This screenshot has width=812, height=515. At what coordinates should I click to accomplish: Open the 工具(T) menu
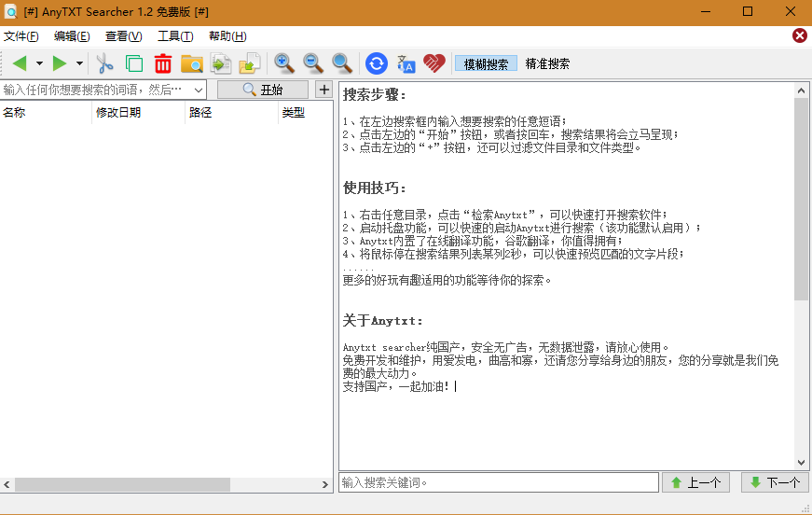tap(175, 36)
